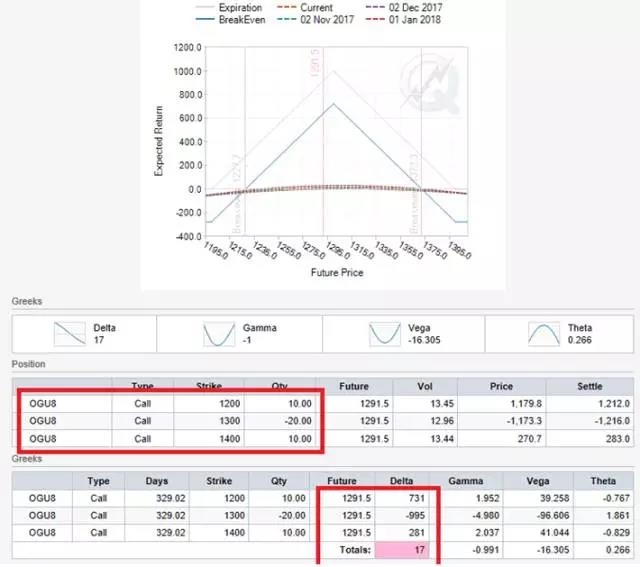Hide the 02 Dec 2017 series
Viewport: 640px width, 567px height.
pyautogui.click(x=404, y=7)
